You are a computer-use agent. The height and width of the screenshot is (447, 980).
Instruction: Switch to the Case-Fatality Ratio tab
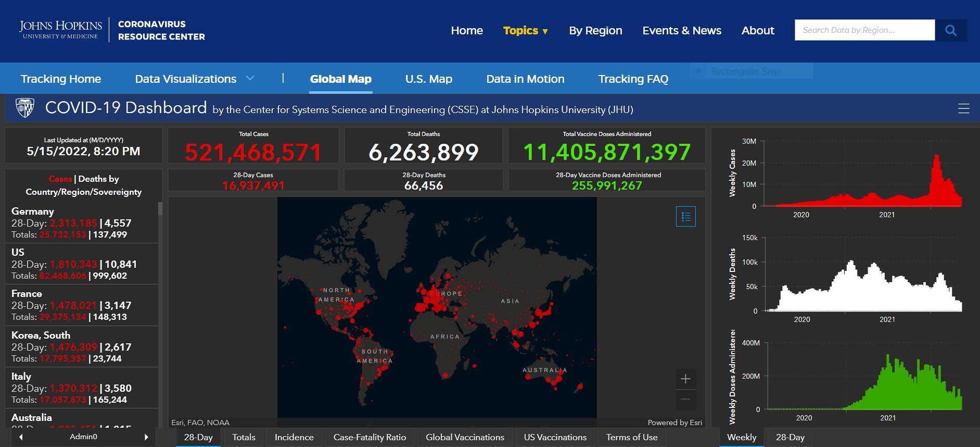pos(370,437)
